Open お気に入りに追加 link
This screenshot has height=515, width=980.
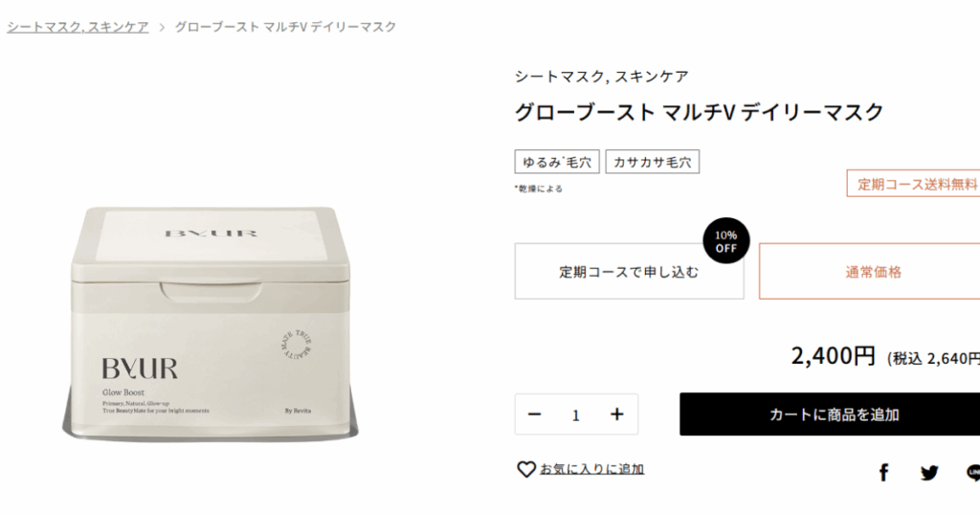[x=591, y=469]
